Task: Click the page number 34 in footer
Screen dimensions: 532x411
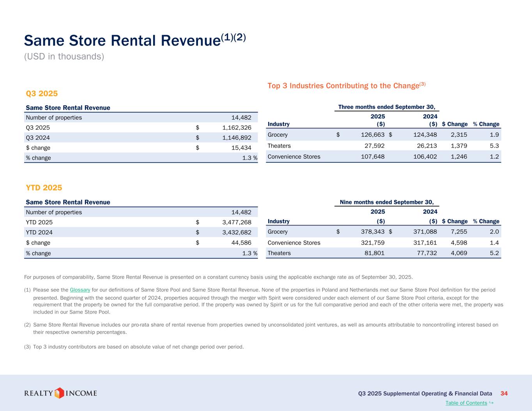Action: [x=504, y=393]
